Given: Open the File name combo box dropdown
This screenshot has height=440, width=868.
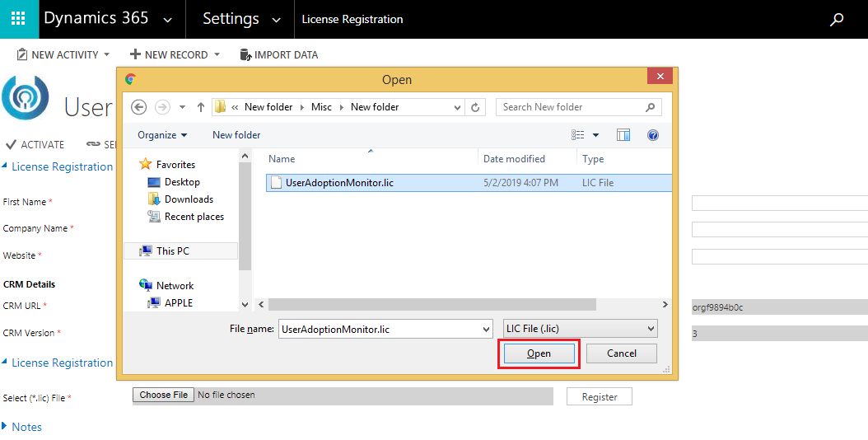Looking at the screenshot, I should pyautogui.click(x=486, y=329).
